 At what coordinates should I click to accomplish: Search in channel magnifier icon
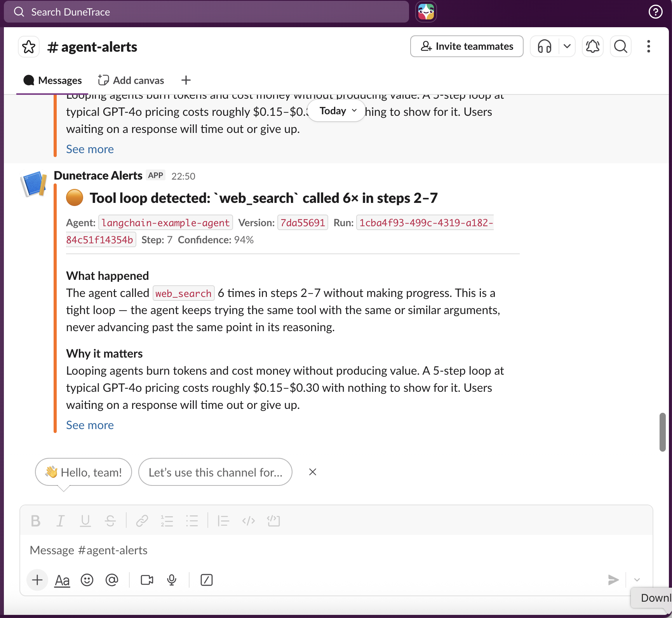[x=620, y=47]
